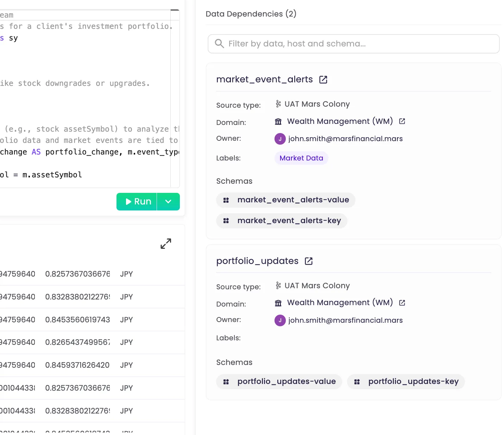Click the search magnifier icon
Viewport: 504px width, 435px height.
click(219, 44)
